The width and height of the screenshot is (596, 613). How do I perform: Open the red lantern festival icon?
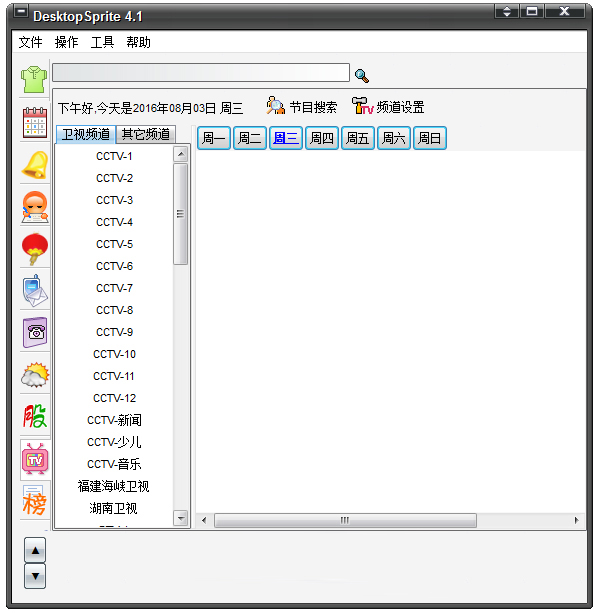click(35, 249)
